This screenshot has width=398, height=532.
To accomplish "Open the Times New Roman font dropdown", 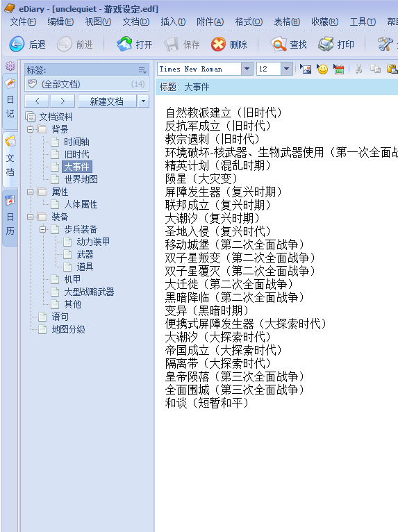I will pos(247,69).
